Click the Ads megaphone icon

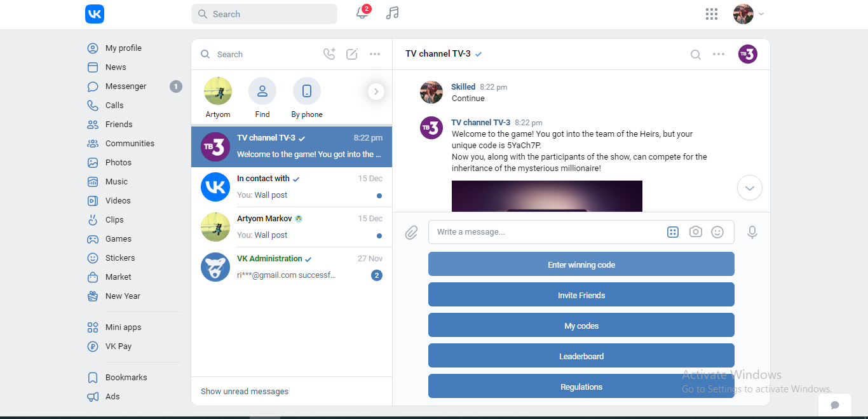pos(93,397)
